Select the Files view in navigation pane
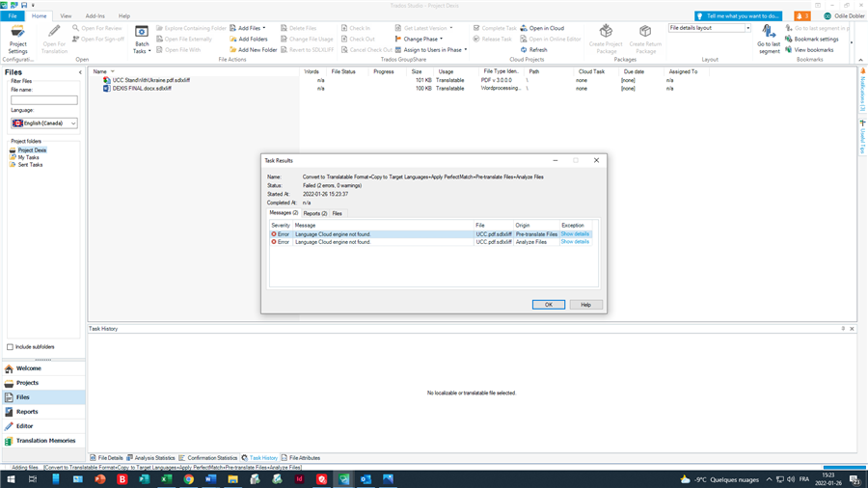The height and width of the screenshot is (488, 868). [43, 397]
